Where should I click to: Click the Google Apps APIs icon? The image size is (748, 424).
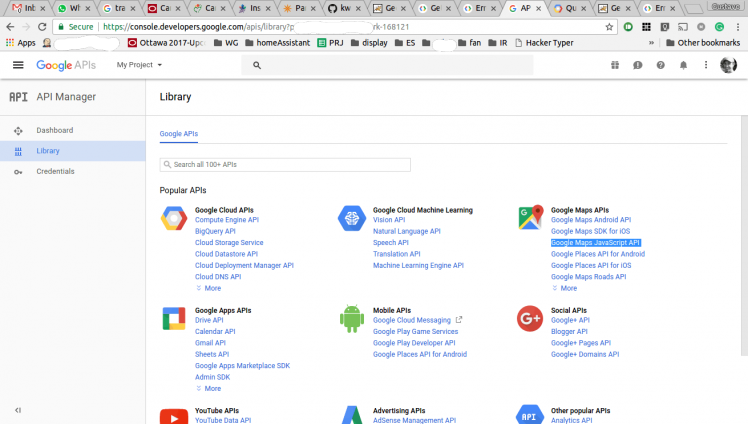coord(174,319)
